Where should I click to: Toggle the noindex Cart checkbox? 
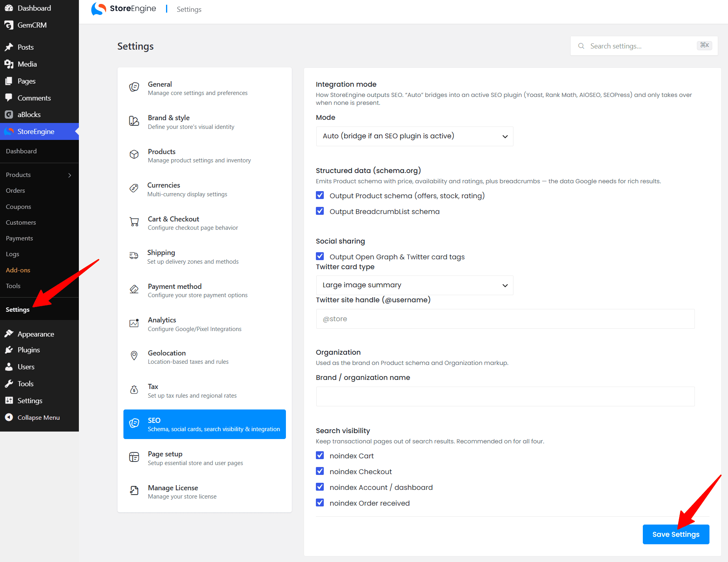(320, 456)
